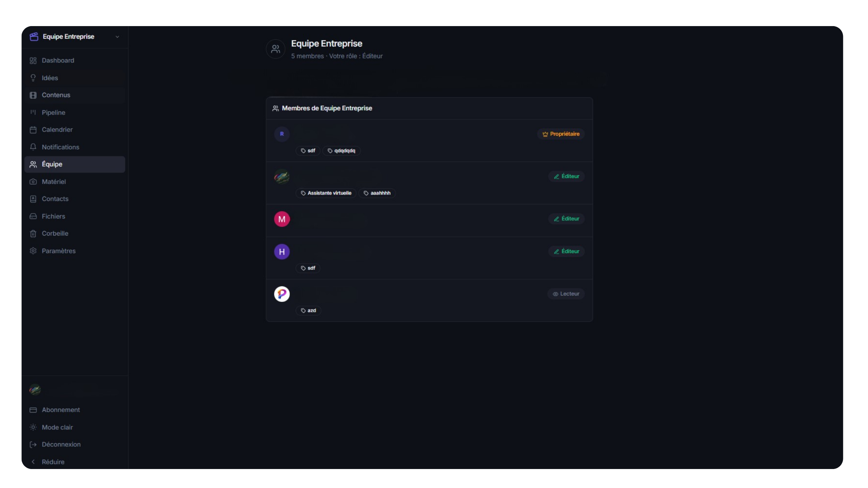Open the Fichiers section

coord(53,216)
